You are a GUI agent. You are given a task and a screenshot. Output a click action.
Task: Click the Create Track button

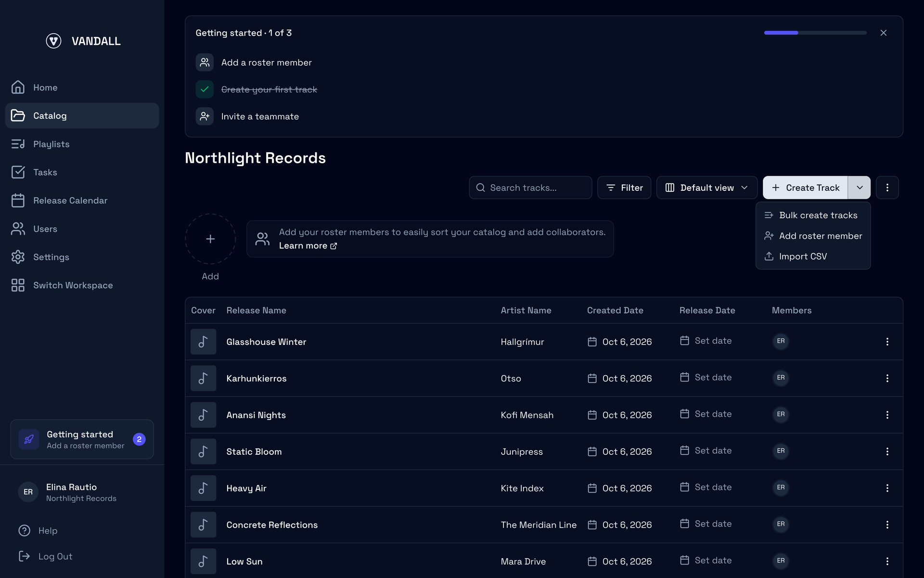click(x=805, y=187)
